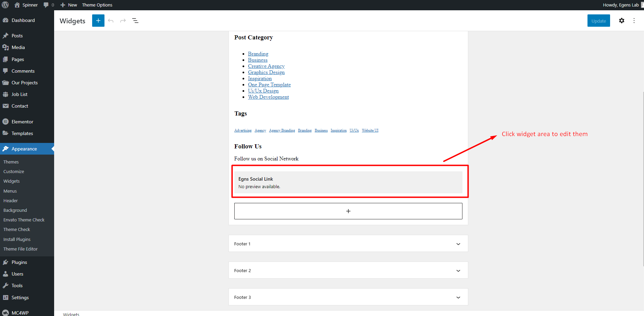This screenshot has width=644, height=316.
Task: Click the WordPress logo icon
Action: (5, 5)
